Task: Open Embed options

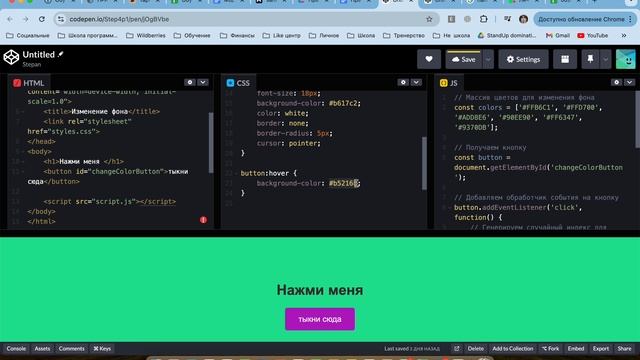Action: point(576,349)
